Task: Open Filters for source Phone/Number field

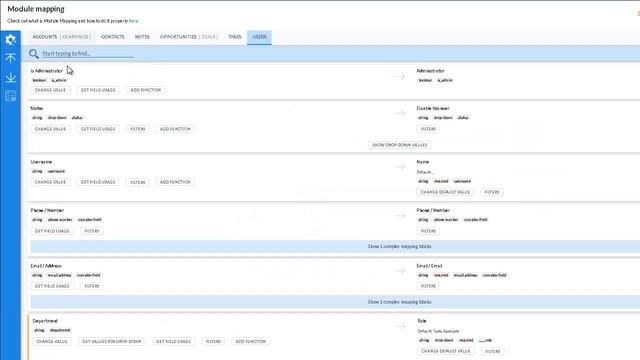Action: 92,231
